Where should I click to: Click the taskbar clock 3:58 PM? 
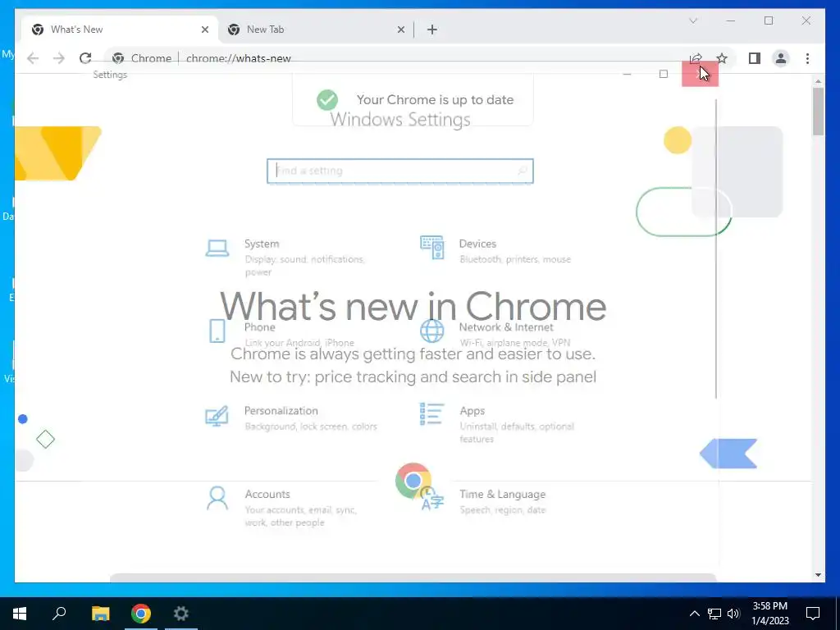pos(769,614)
